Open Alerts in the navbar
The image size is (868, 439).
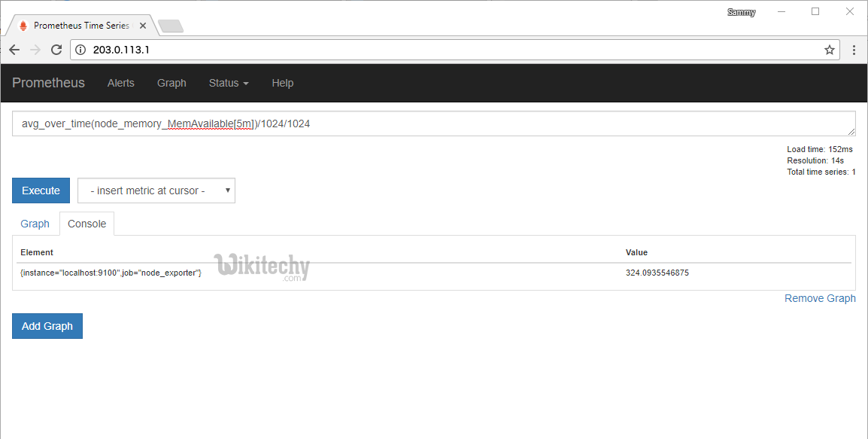tap(120, 83)
